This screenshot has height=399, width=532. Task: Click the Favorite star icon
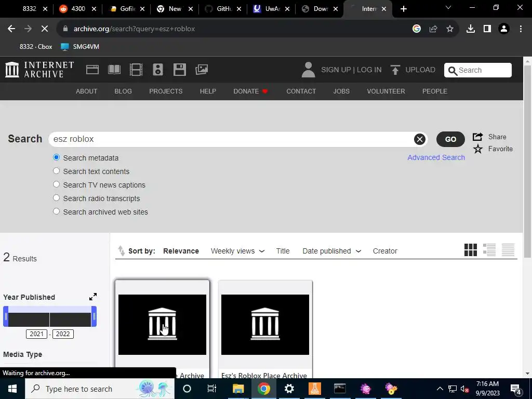pos(478,149)
